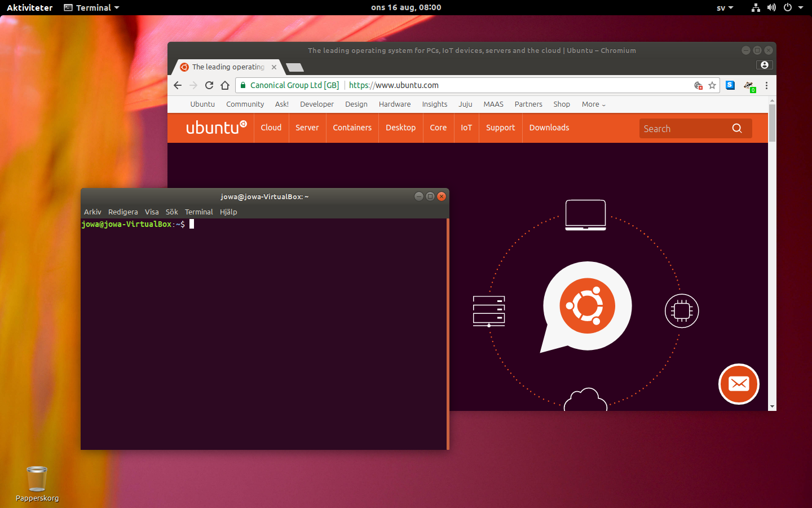Open the Containers navigation link
812x508 pixels.
pos(352,128)
